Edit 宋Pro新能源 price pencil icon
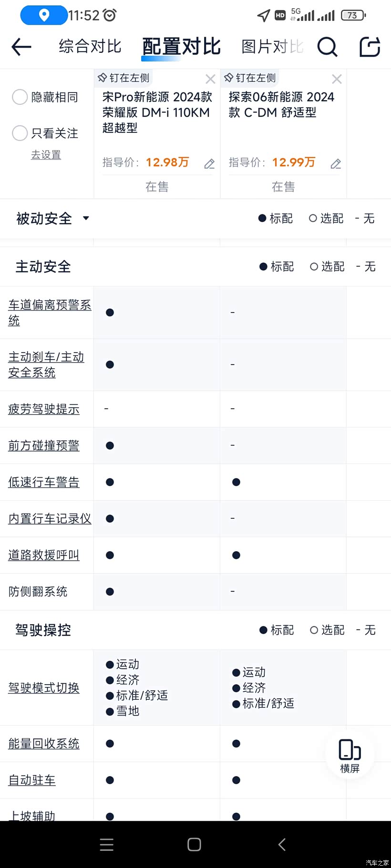 click(209, 164)
